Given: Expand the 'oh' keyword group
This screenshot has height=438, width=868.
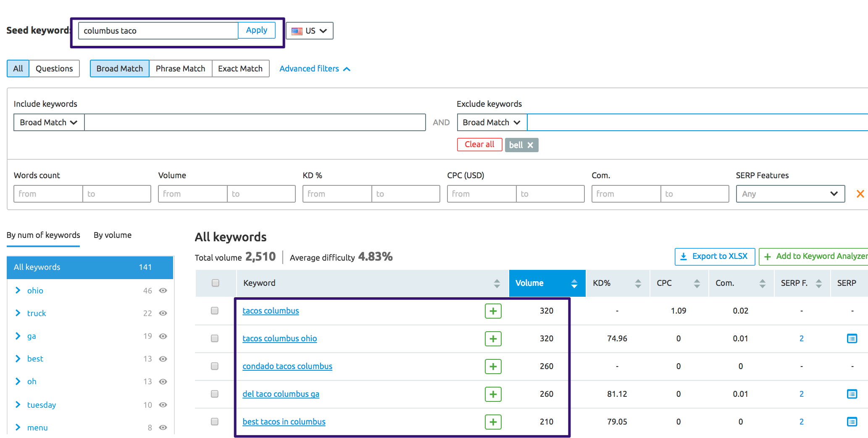Looking at the screenshot, I should (x=18, y=381).
